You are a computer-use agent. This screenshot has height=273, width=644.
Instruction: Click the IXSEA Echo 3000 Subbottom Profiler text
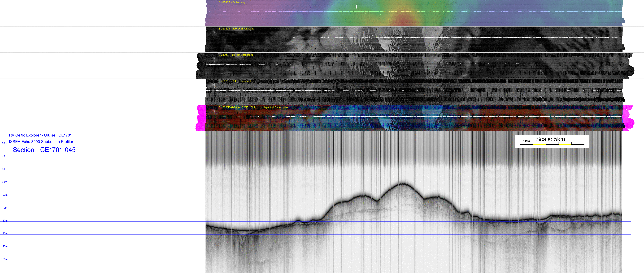pos(41,142)
